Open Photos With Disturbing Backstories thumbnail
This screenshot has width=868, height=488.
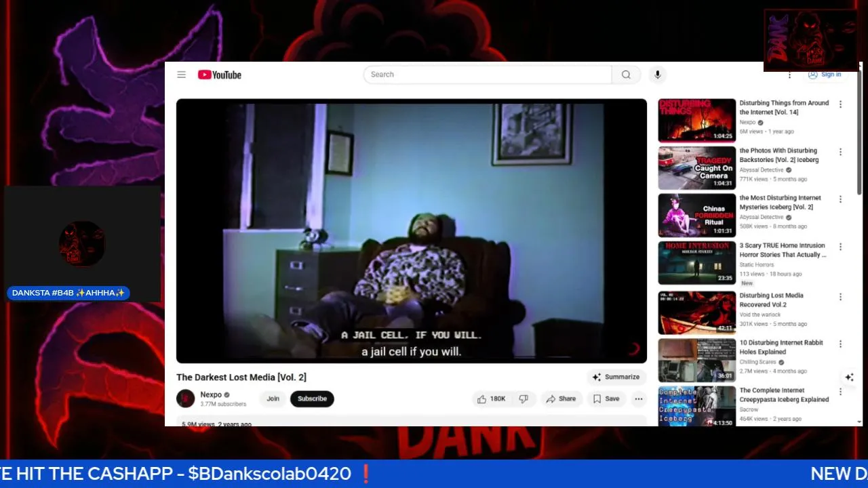(697, 168)
